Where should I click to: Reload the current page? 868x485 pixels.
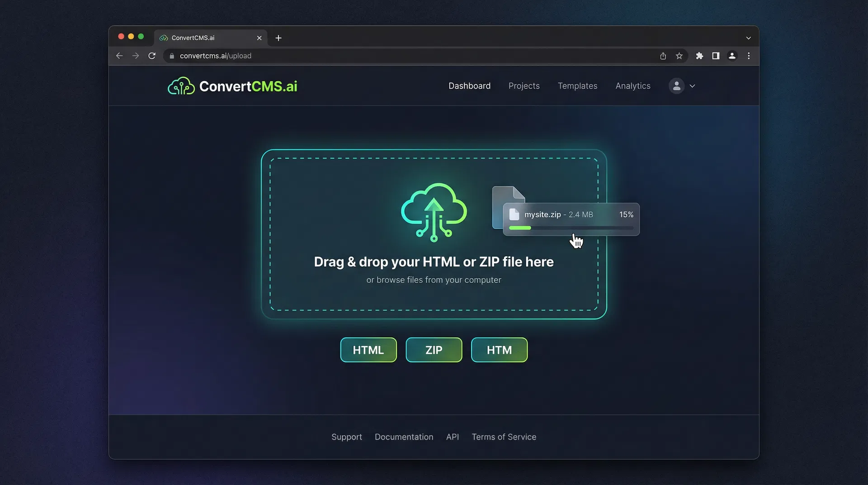click(152, 56)
